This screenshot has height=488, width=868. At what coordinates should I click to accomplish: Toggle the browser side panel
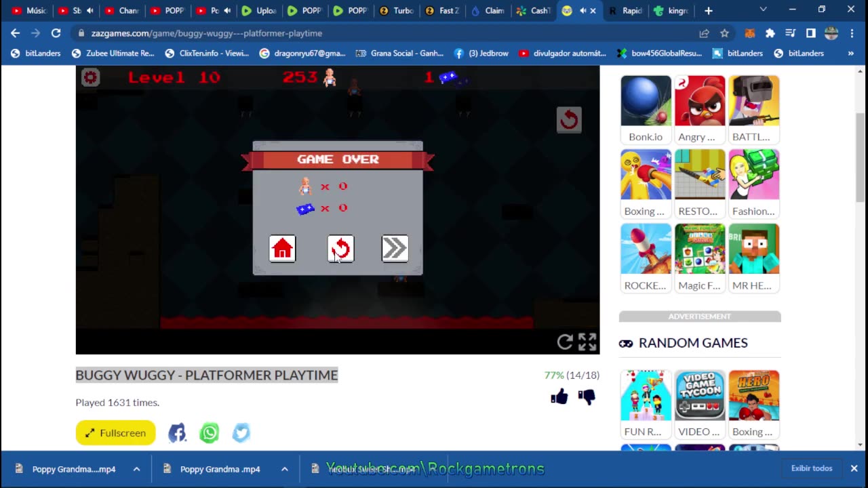coord(811,33)
